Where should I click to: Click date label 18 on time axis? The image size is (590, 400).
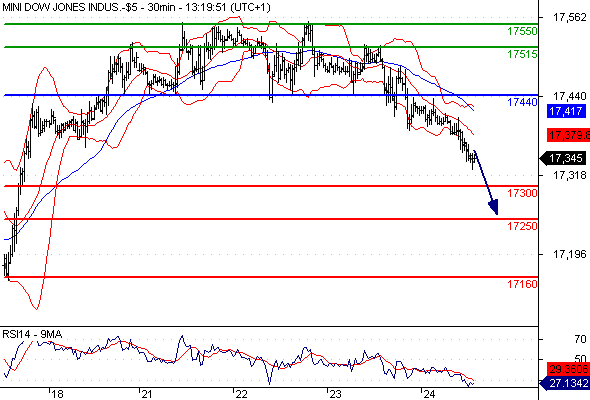click(57, 394)
